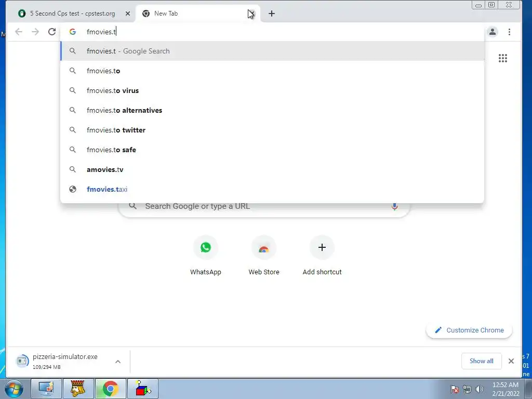The width and height of the screenshot is (532, 399).
Task: Click the volume speaker tray icon
Action: [x=480, y=389]
